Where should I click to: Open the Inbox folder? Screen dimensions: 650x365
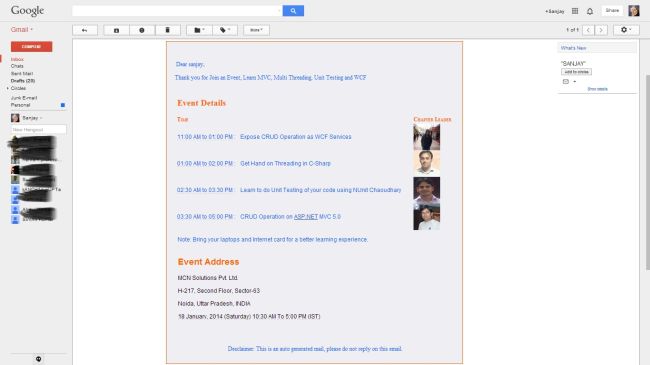coord(17,59)
